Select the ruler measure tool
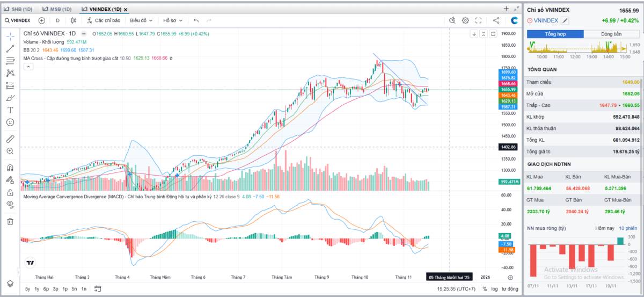 [x=10, y=139]
